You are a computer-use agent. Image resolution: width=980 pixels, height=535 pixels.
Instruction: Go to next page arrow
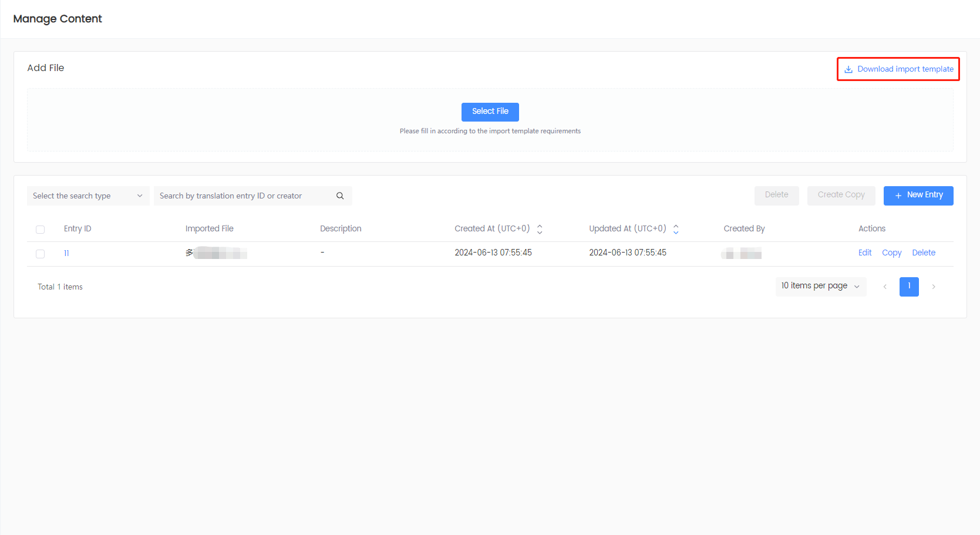pyautogui.click(x=933, y=287)
